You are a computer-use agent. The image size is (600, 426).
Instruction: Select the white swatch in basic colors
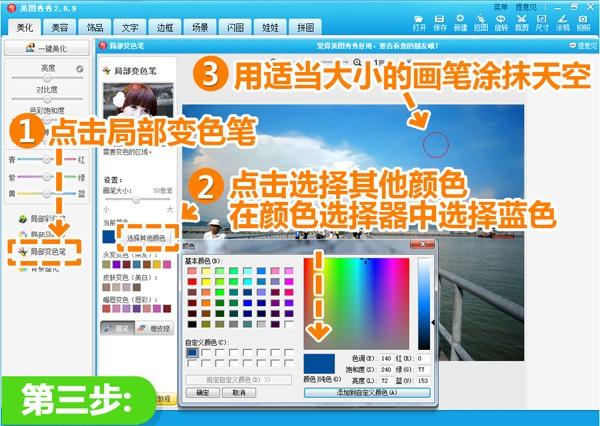[289, 324]
